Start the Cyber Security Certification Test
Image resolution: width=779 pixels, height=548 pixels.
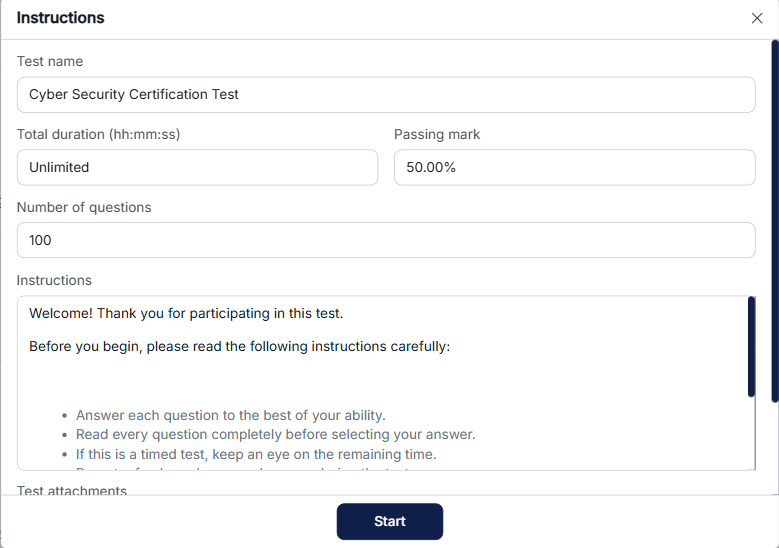[x=390, y=521]
